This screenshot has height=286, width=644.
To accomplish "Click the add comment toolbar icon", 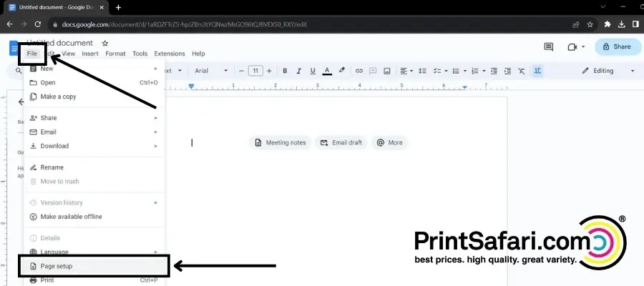I will point(373,71).
